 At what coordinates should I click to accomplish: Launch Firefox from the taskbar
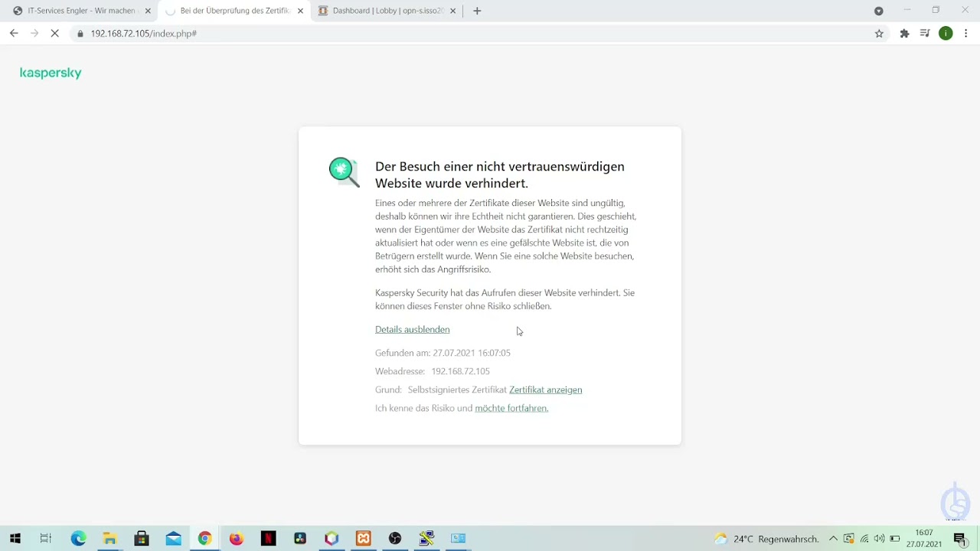pyautogui.click(x=237, y=539)
